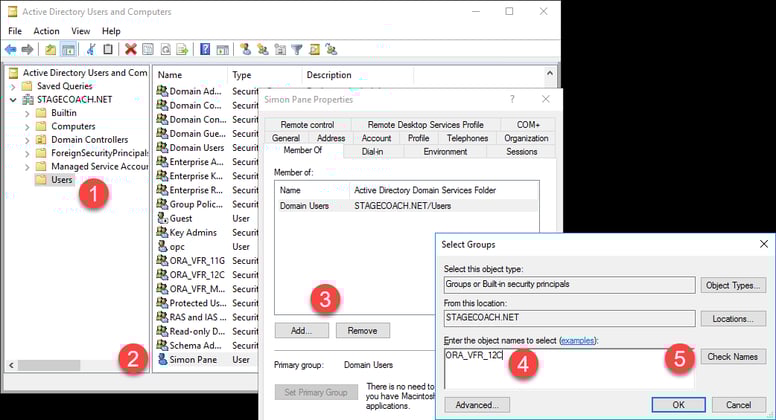This screenshot has height=420, width=776.
Task: Click the STAGECOACH.NET domain icon in tree
Action: tap(27, 100)
